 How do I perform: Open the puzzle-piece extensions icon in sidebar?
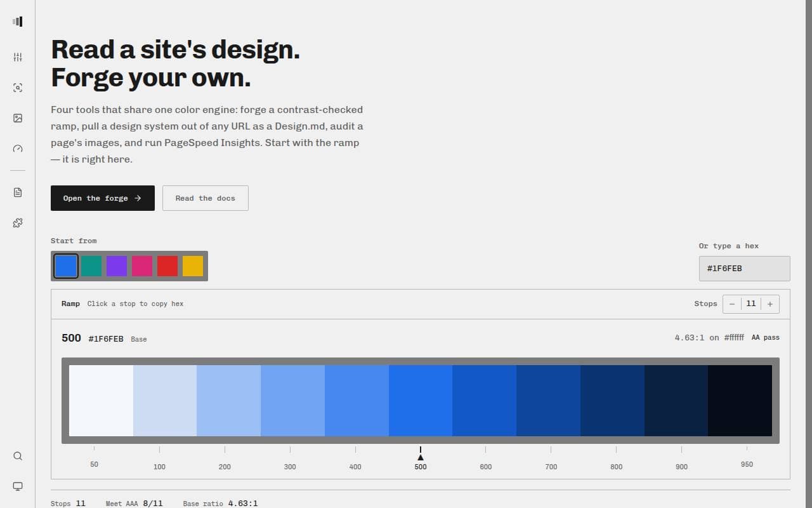(18, 223)
